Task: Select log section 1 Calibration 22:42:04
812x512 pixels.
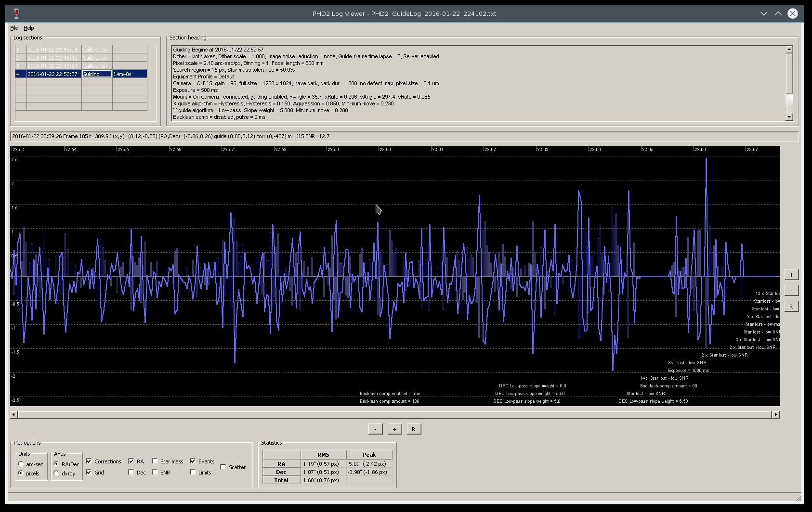Action: [x=81, y=50]
